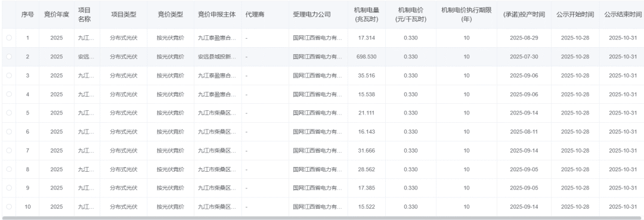Select the radio button for row 8
The image size is (644, 220).
tap(9, 169)
